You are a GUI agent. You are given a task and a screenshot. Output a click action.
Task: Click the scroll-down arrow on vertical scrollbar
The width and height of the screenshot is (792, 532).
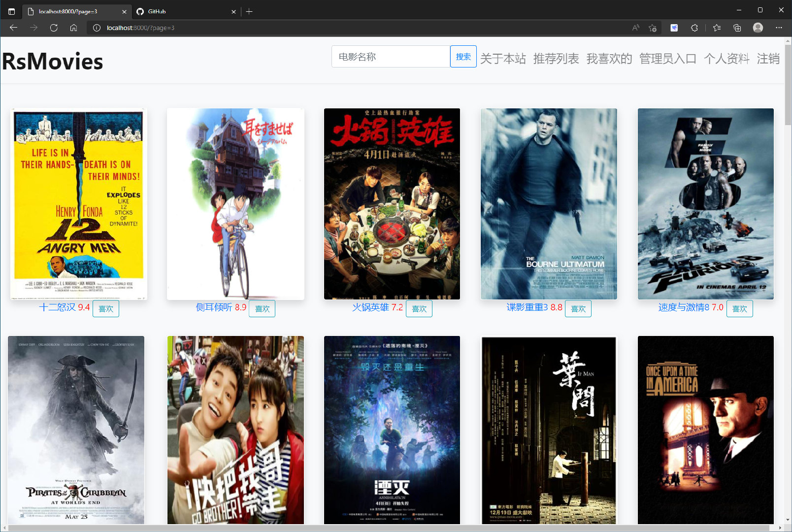788,520
